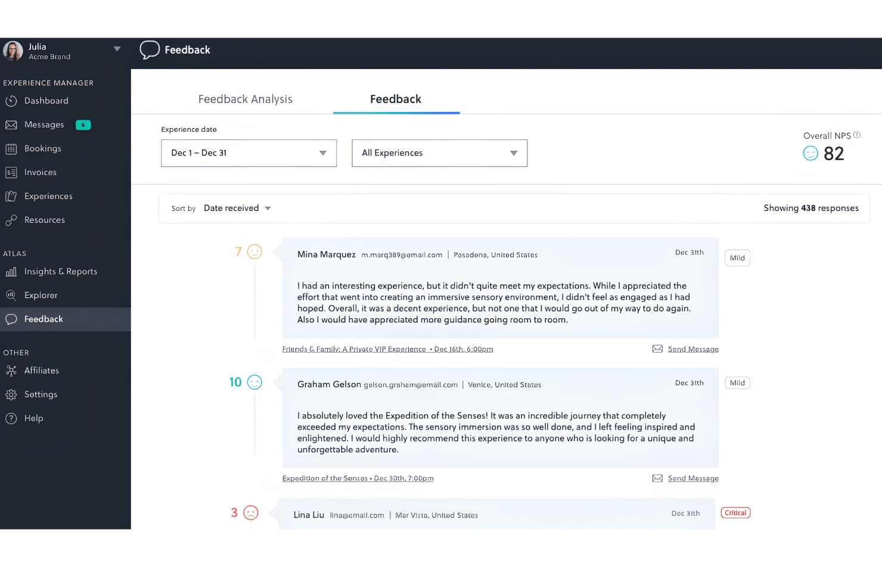Open Dashboard from the sidebar
The height and width of the screenshot is (588, 882).
coord(46,101)
